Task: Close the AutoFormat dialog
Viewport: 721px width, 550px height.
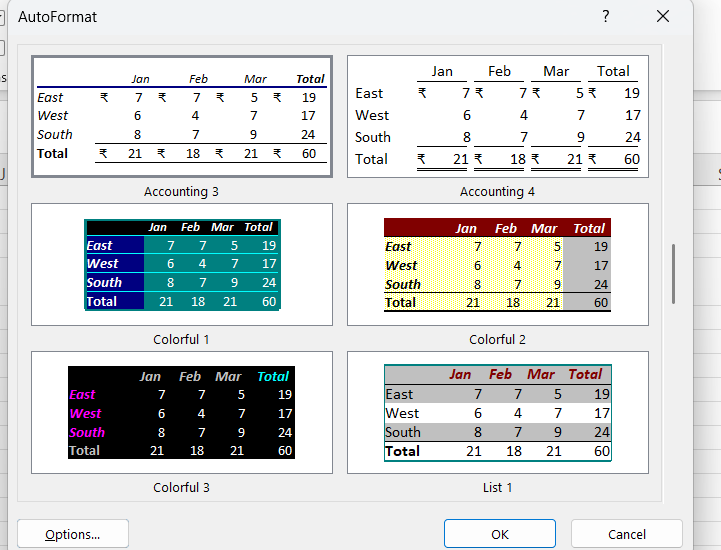Action: click(x=662, y=17)
